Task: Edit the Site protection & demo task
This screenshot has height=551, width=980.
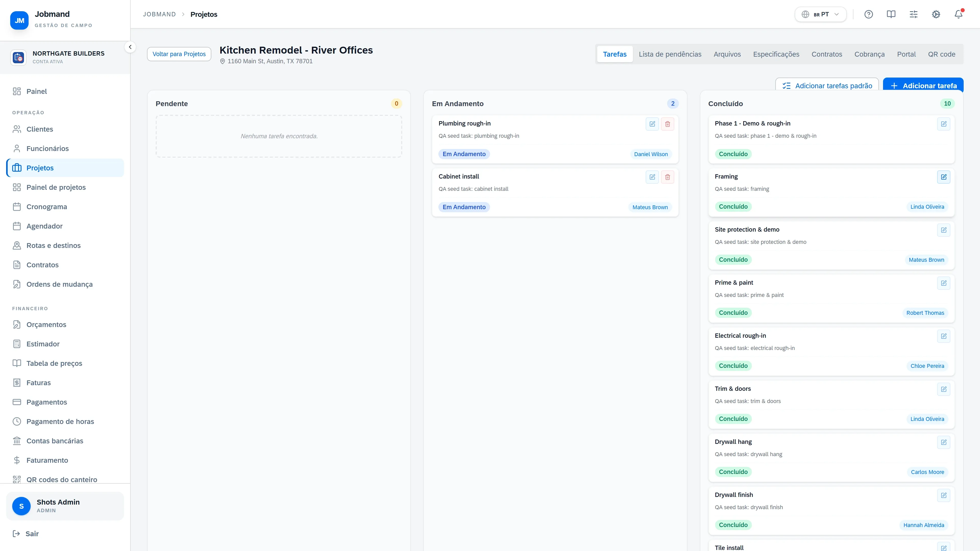Action: (x=944, y=230)
